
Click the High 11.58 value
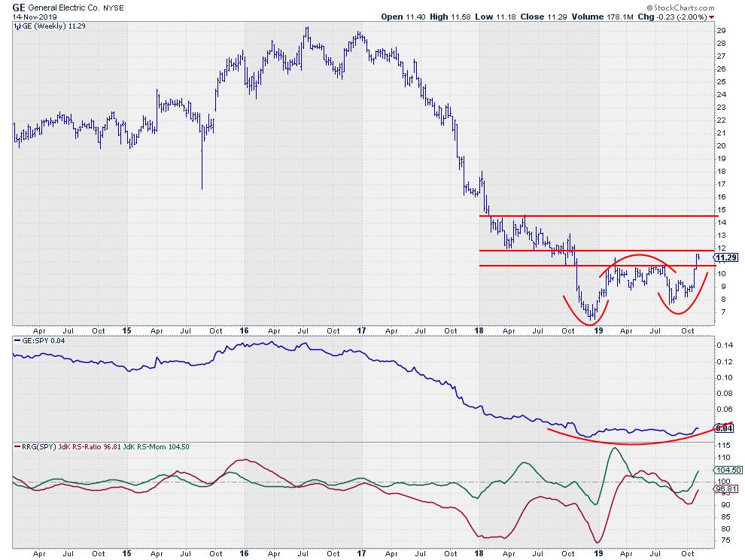point(450,17)
